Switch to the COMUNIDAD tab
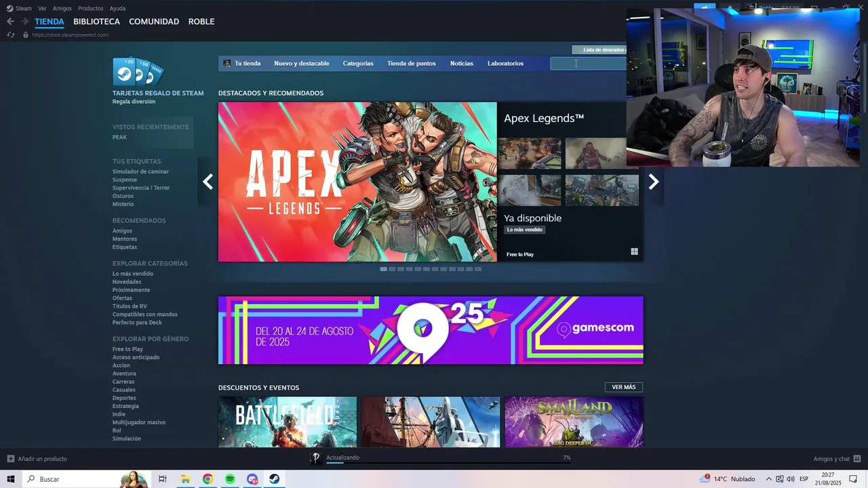The height and width of the screenshot is (488, 868). tap(154, 22)
